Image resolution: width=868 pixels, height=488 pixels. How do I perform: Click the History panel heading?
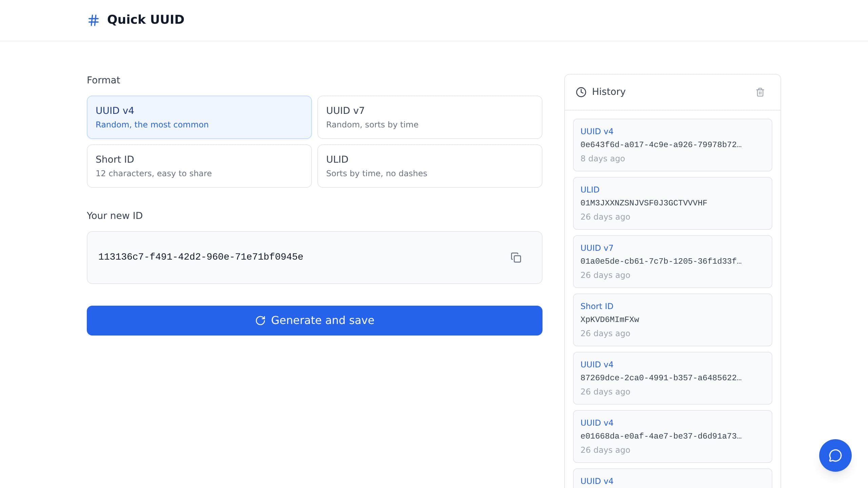609,92
